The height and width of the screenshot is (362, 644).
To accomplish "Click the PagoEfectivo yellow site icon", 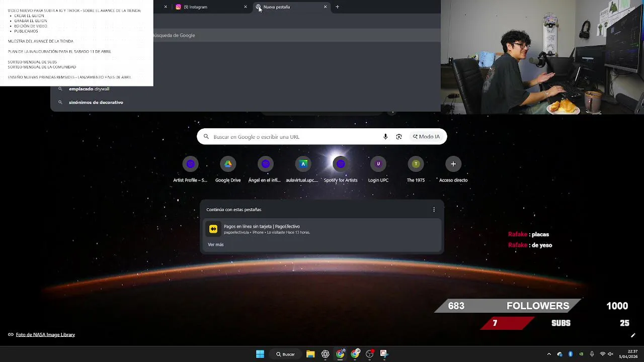I will point(213,229).
